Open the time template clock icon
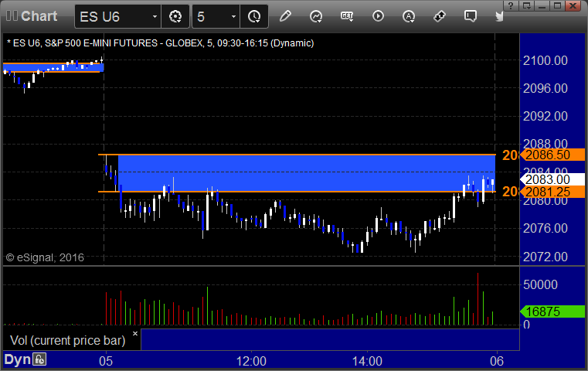Image resolution: width=588 pixels, height=371 pixels. [x=254, y=16]
